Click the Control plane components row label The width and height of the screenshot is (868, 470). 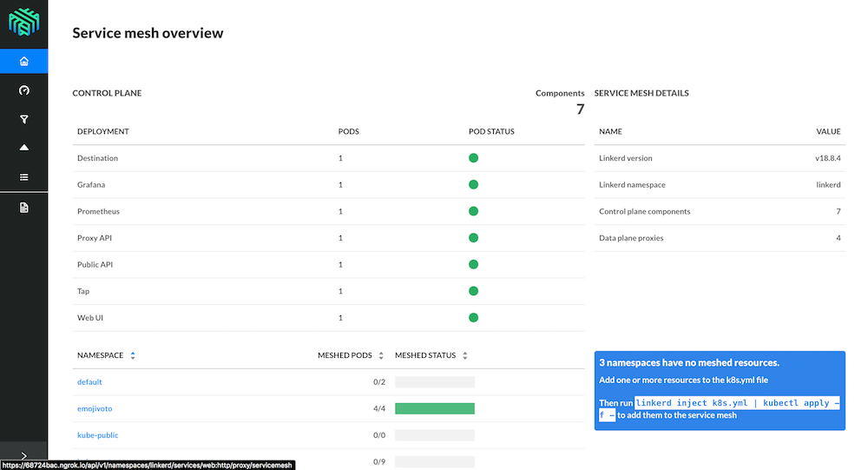[644, 211]
